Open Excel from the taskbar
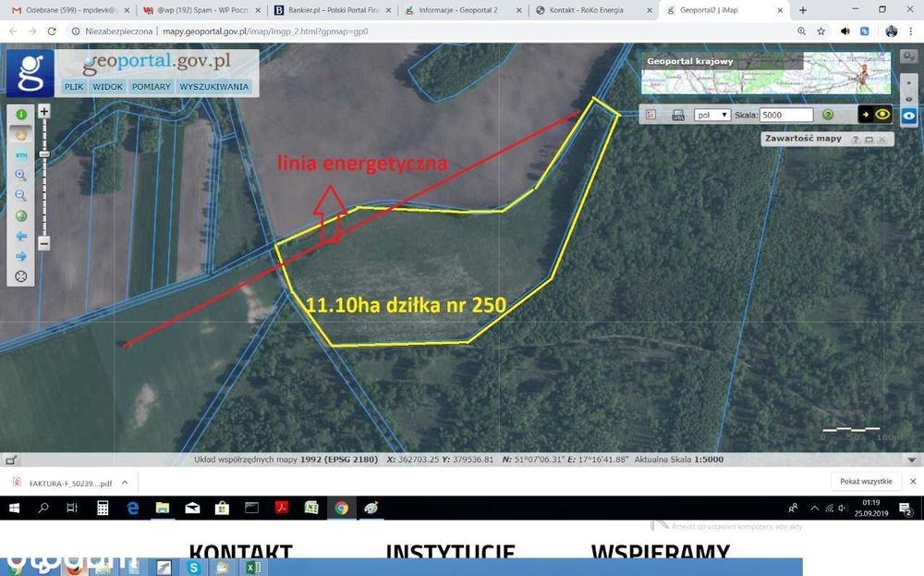The image size is (924, 576). point(311,508)
